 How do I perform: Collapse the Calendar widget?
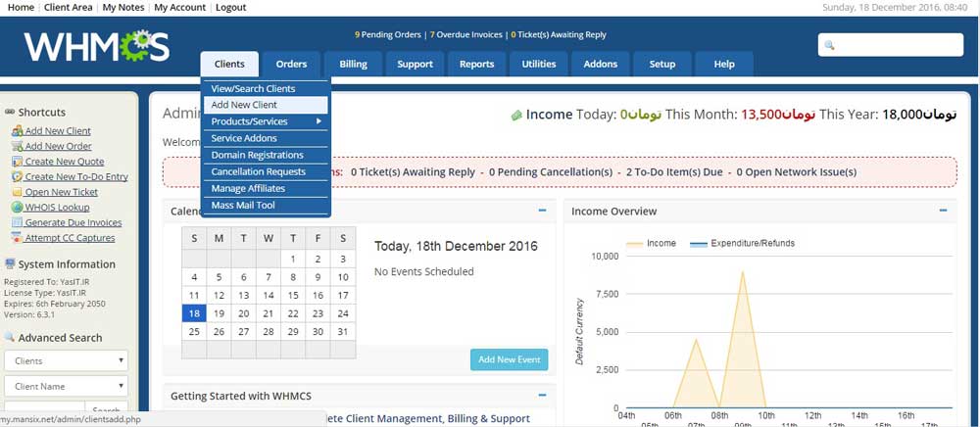tap(542, 211)
